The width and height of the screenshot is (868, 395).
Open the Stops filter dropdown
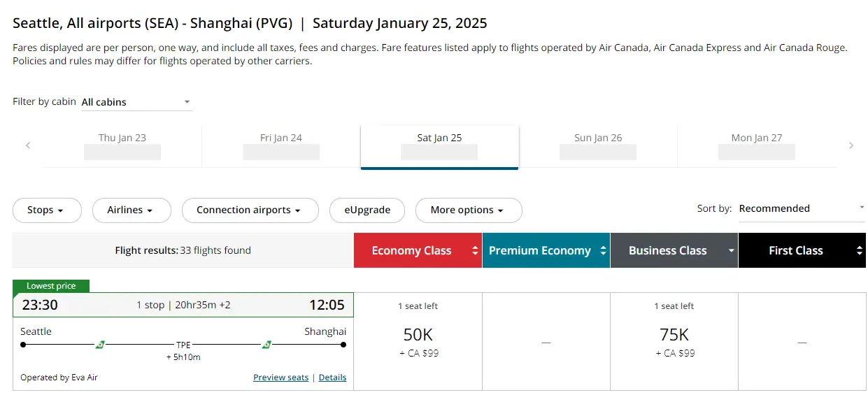pyautogui.click(x=47, y=210)
